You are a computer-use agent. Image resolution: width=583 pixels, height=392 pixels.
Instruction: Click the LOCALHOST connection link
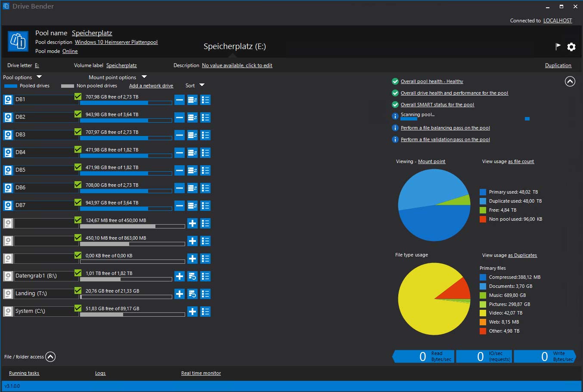pyautogui.click(x=558, y=21)
